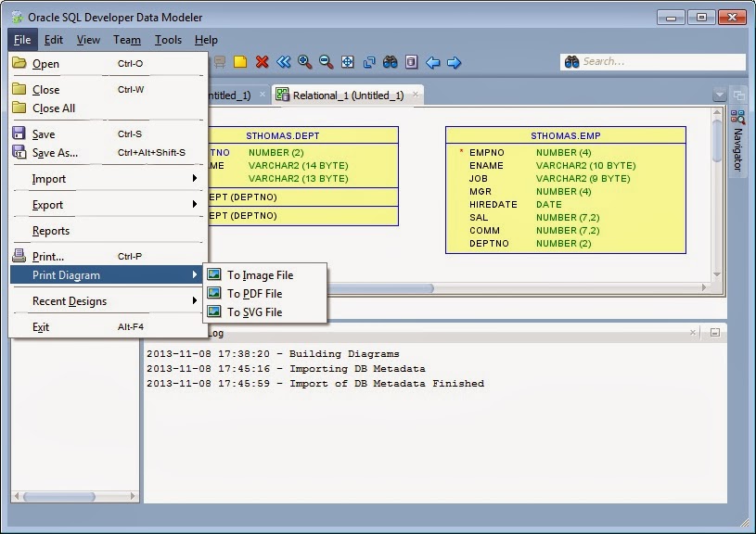Screen dimensions: 756x534
Task: Click the Zoom In magnifier icon
Action: [x=304, y=62]
